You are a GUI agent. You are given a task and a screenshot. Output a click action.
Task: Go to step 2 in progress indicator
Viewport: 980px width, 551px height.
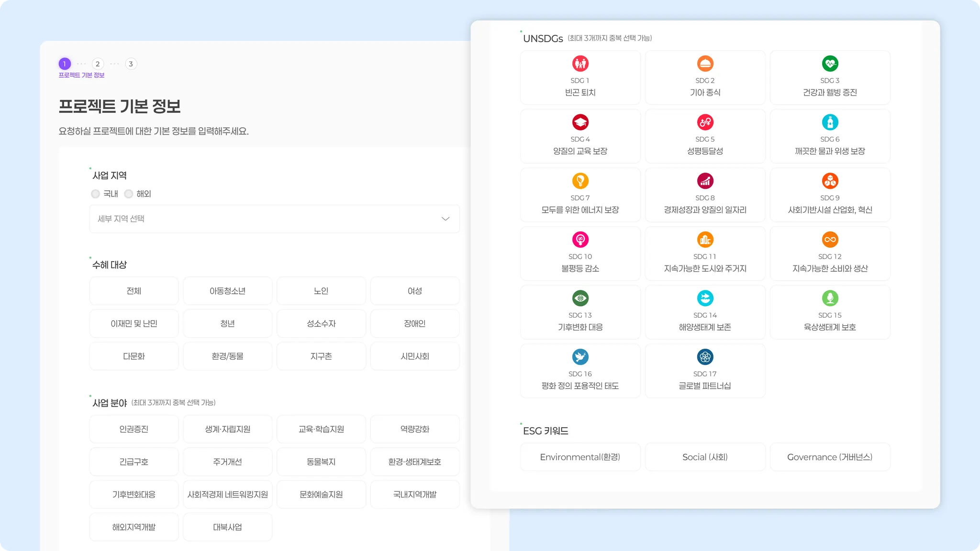[98, 64]
